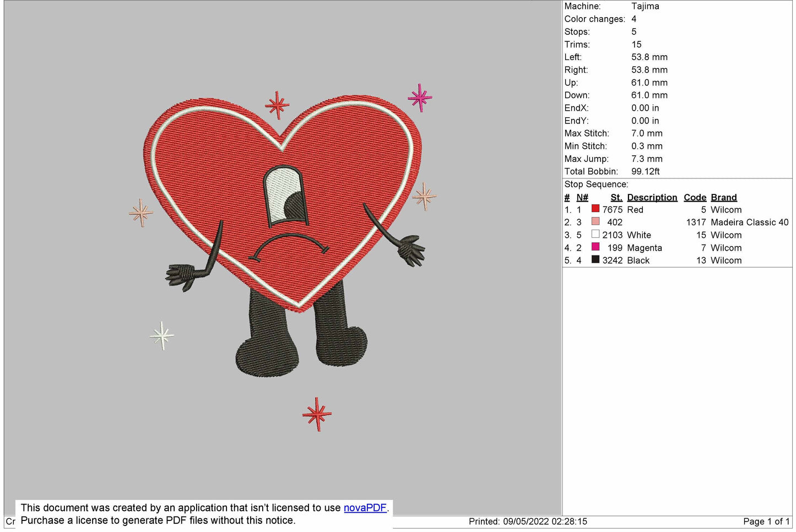The height and width of the screenshot is (532, 796).
Task: Click the Red color swatch in stop sequence
Action: pyautogui.click(x=595, y=209)
